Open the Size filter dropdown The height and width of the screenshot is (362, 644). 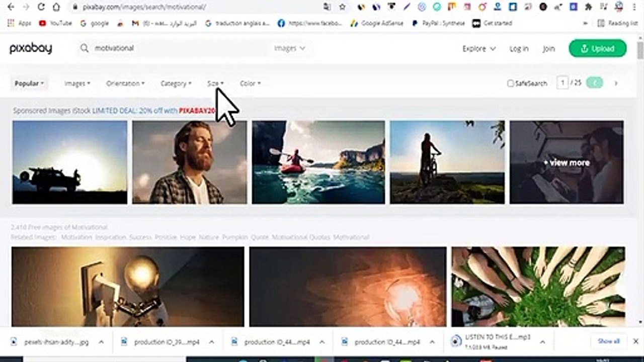point(215,83)
